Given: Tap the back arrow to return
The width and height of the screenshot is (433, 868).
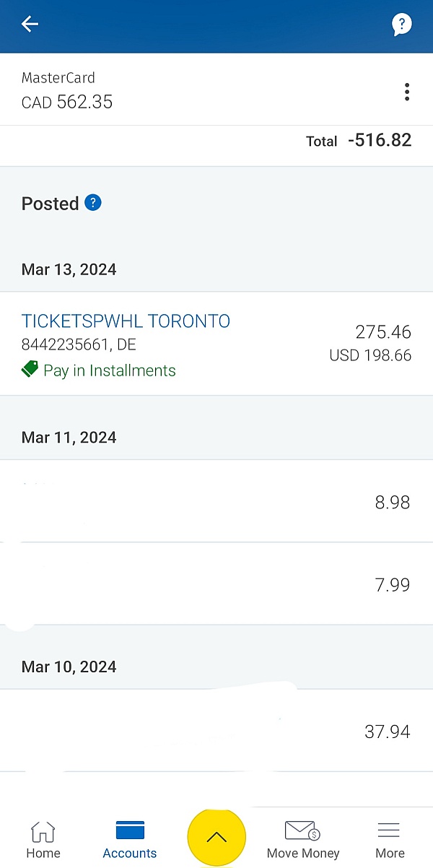Looking at the screenshot, I should pos(29,24).
